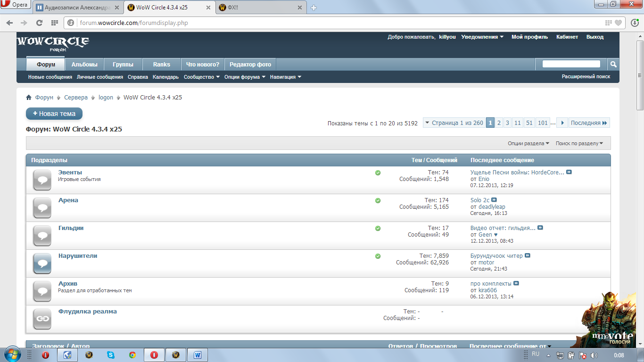Image resolution: width=644 pixels, height=362 pixels.
Task: Open the Что нового? tab
Action: [203, 65]
